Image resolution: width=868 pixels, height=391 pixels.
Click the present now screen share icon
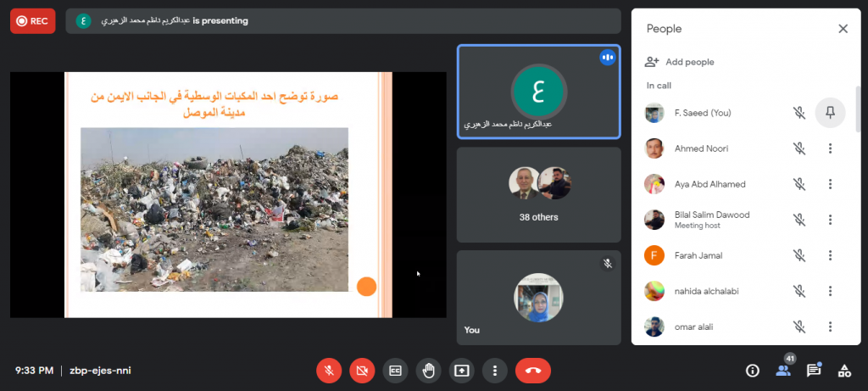[x=461, y=371]
